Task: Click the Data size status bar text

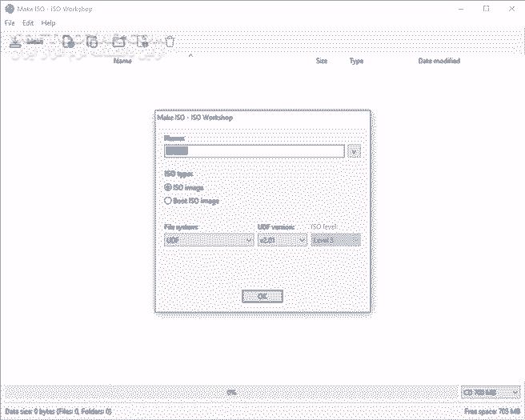Action: click(x=58, y=411)
